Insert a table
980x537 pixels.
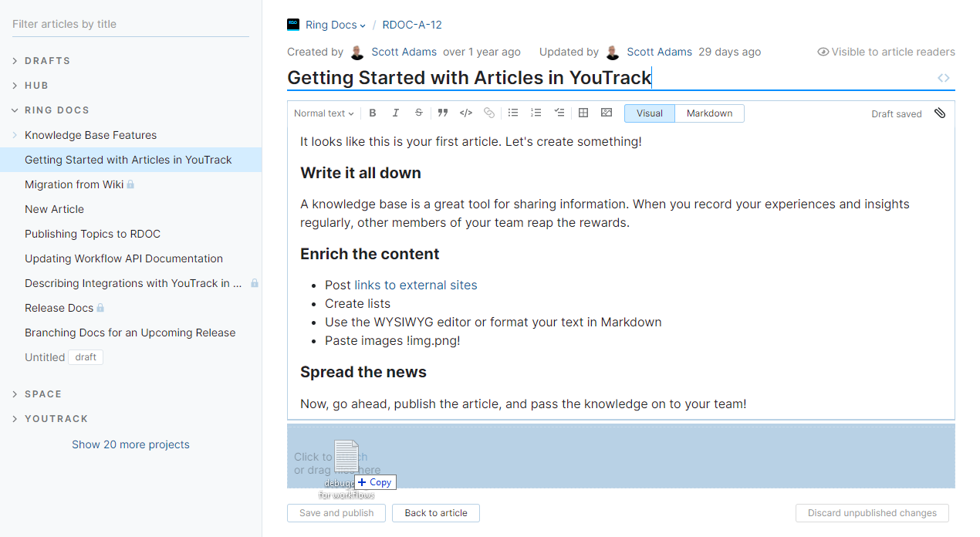(583, 113)
